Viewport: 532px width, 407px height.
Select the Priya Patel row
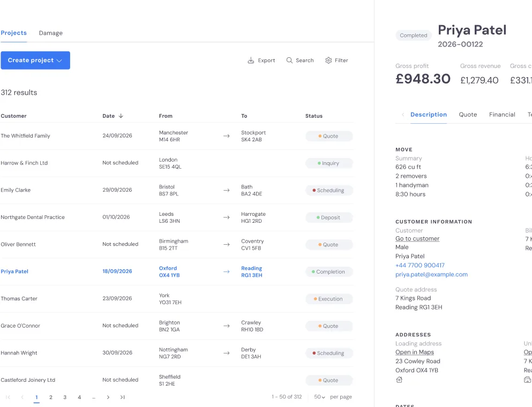[177, 272]
